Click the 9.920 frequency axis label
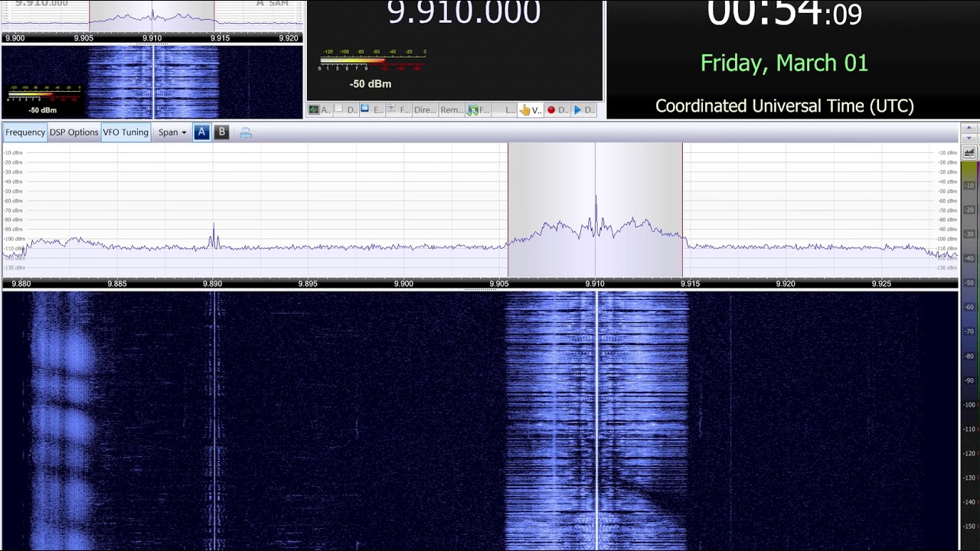Viewport: 980px width, 551px height. [x=786, y=284]
